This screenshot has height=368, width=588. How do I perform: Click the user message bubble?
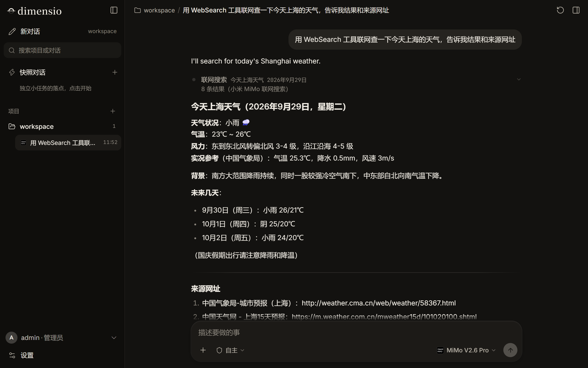tap(405, 40)
